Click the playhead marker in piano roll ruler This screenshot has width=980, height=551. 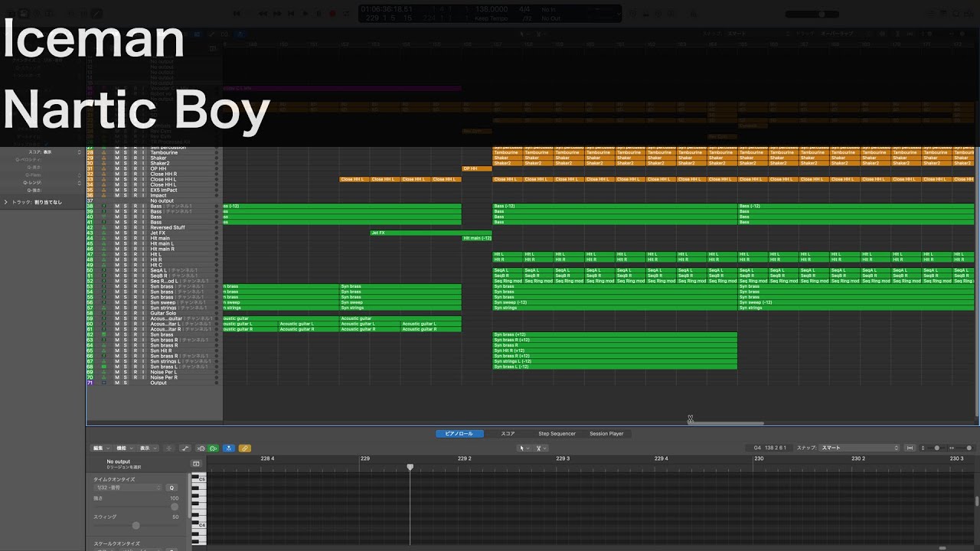410,467
